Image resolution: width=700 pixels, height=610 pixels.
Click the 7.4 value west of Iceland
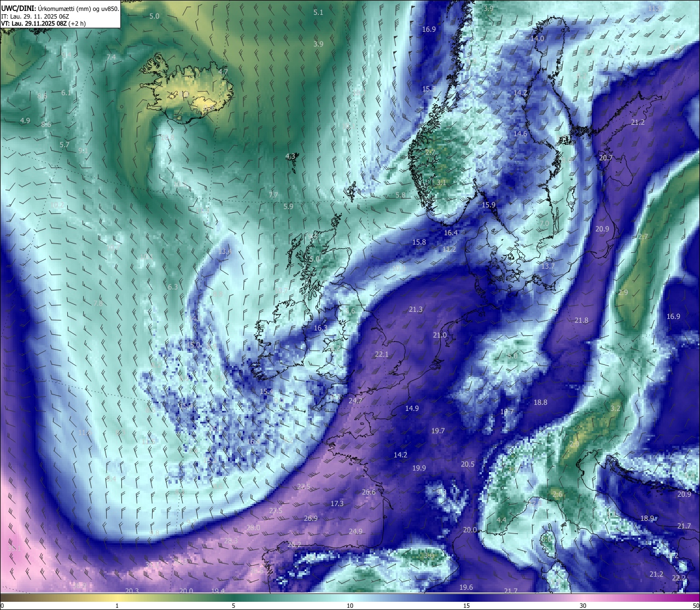(111, 57)
